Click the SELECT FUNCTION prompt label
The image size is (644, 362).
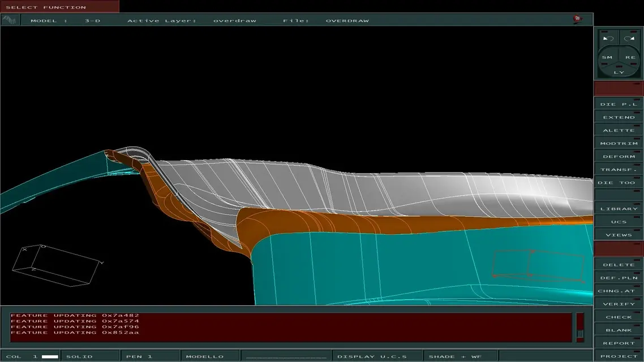click(46, 7)
